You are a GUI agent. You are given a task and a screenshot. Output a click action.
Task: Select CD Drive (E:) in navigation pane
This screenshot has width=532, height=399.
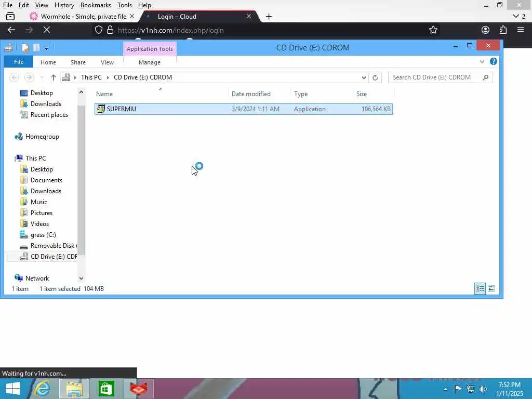pos(48,257)
